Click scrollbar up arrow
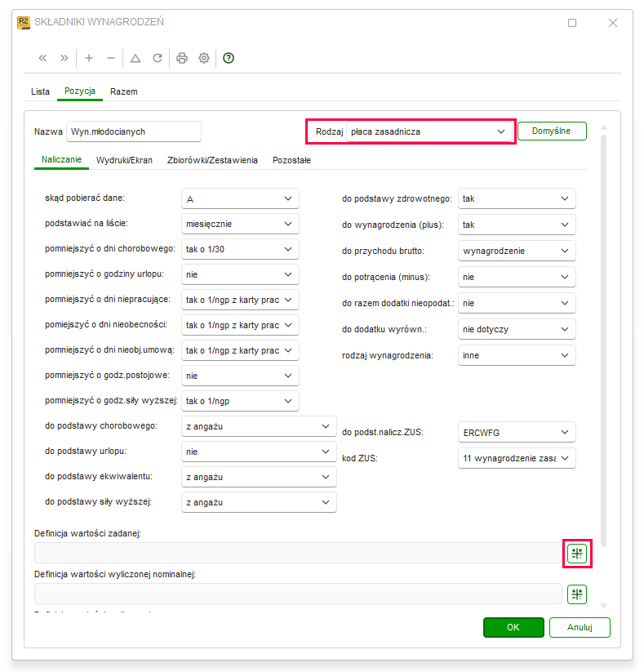This screenshot has width=644, height=672. click(x=603, y=127)
